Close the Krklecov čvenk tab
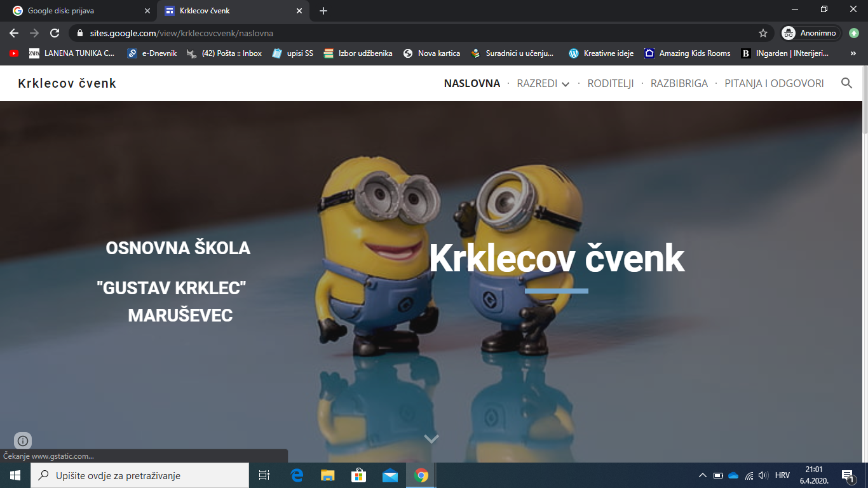Screen dimensions: 868x488 click(299, 11)
